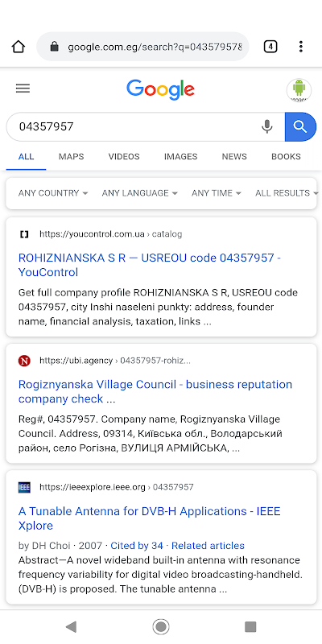Tap the browser home icon
Image resolution: width=322 pixels, height=644 pixels.
[x=18, y=47]
